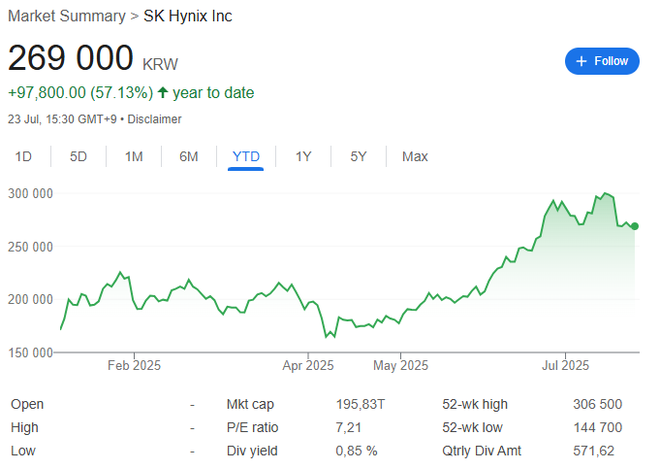Click the green end-point dot on chart

pyautogui.click(x=635, y=226)
